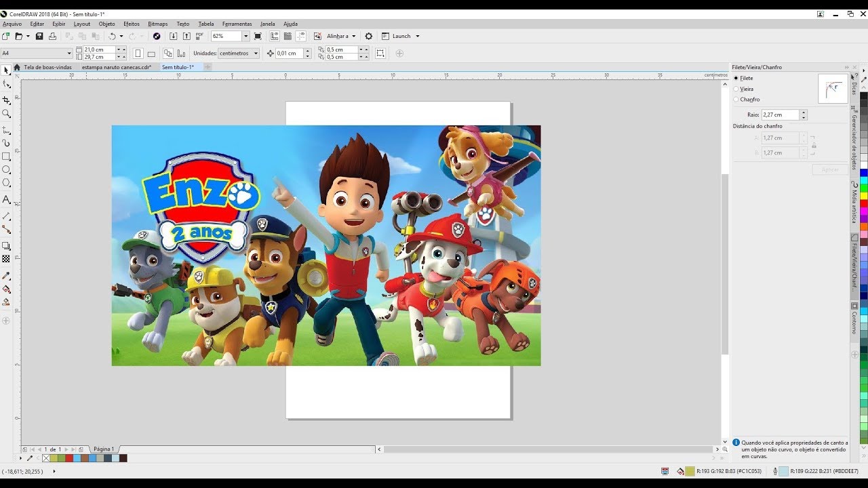Select the Parallel Dimension tool
Viewport: 868px width, 488px height.
click(x=6, y=216)
